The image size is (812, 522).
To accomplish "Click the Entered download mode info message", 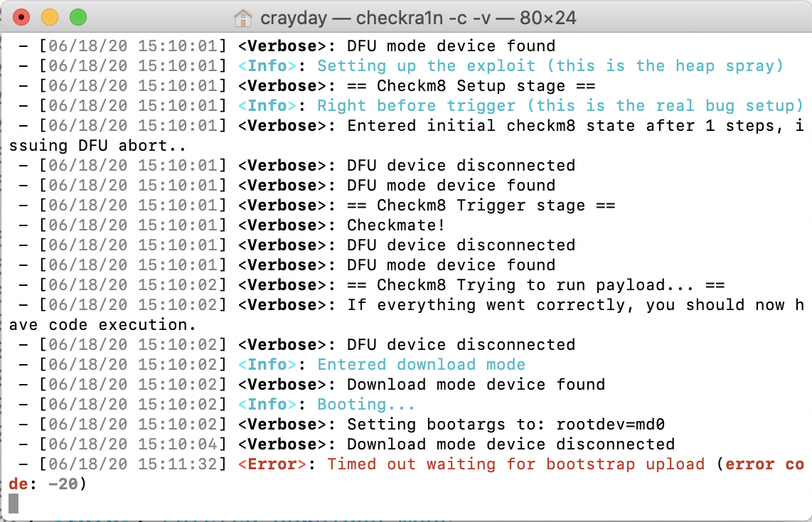I will tap(421, 364).
